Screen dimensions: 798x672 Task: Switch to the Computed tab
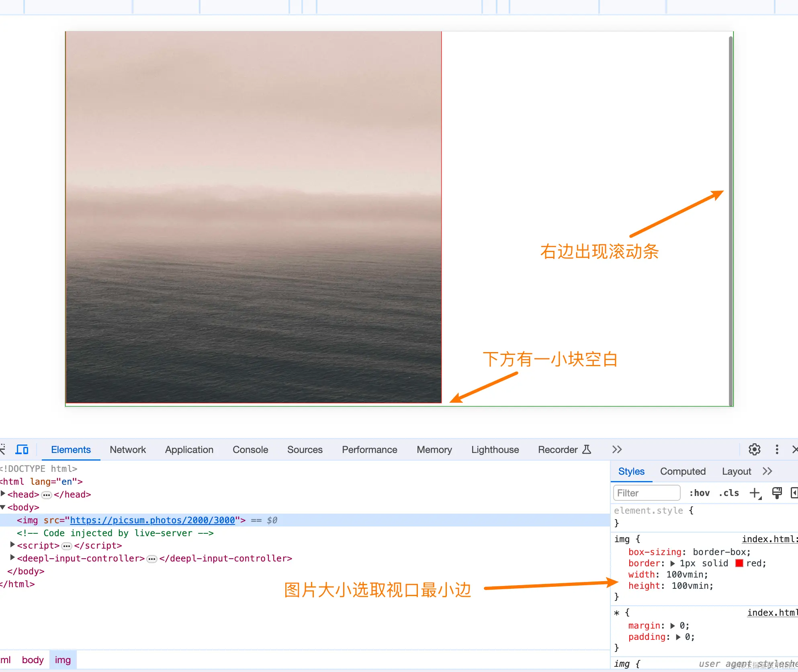683,471
